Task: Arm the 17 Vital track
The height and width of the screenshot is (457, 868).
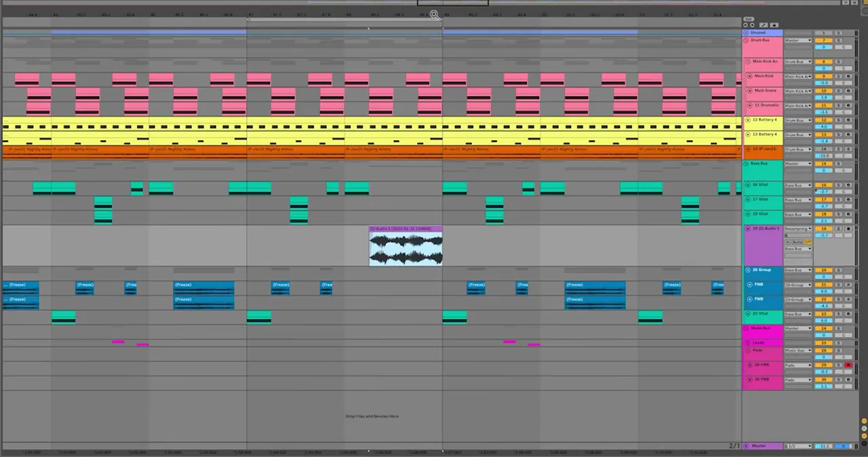Action: click(x=848, y=199)
